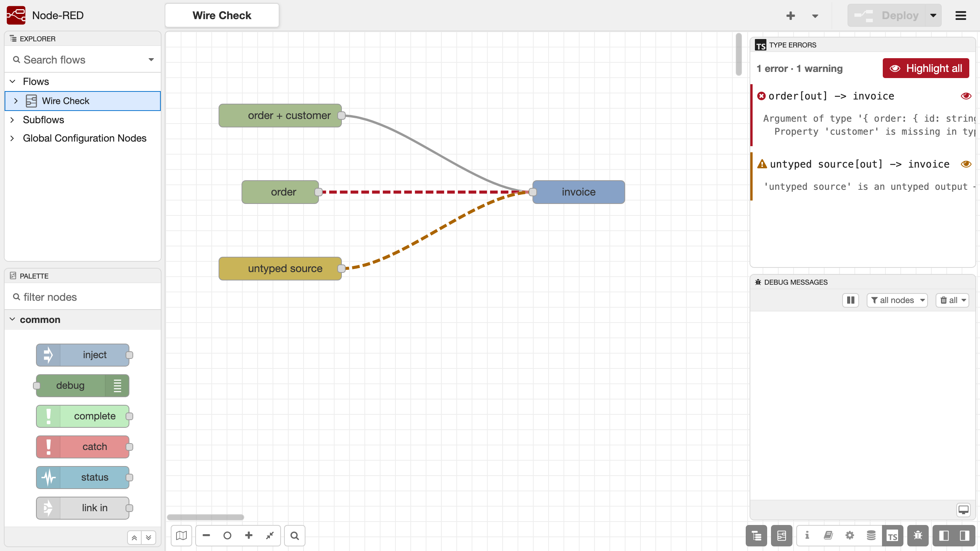Screen dimensions: 980x551
Task: Select the status palette node
Action: [83, 478]
